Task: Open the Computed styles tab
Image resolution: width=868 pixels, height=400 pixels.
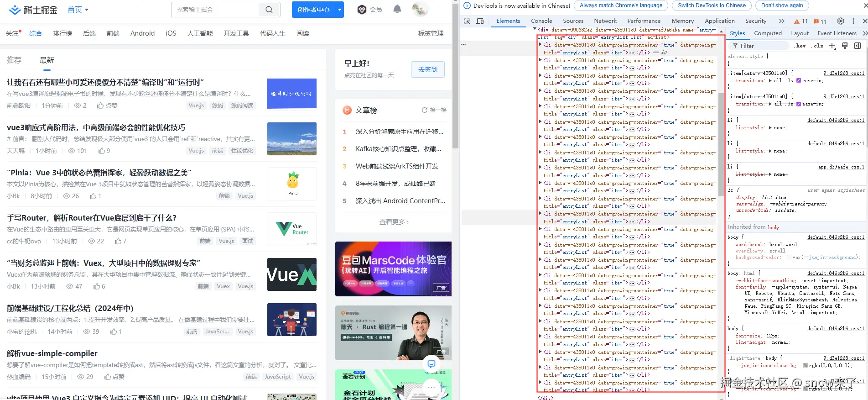Action: (768, 33)
